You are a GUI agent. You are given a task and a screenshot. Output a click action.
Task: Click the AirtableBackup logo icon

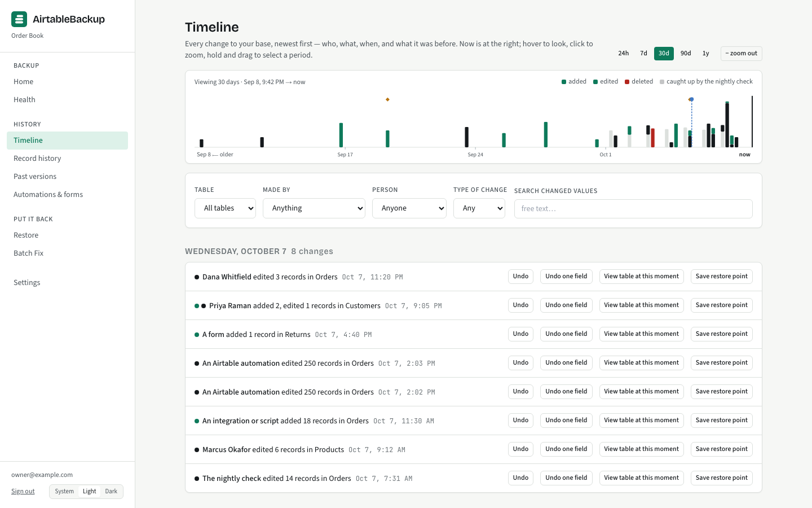pos(19,19)
